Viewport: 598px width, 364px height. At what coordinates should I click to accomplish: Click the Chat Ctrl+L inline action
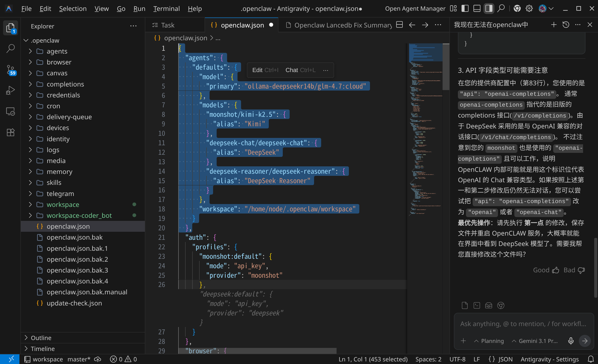point(300,70)
